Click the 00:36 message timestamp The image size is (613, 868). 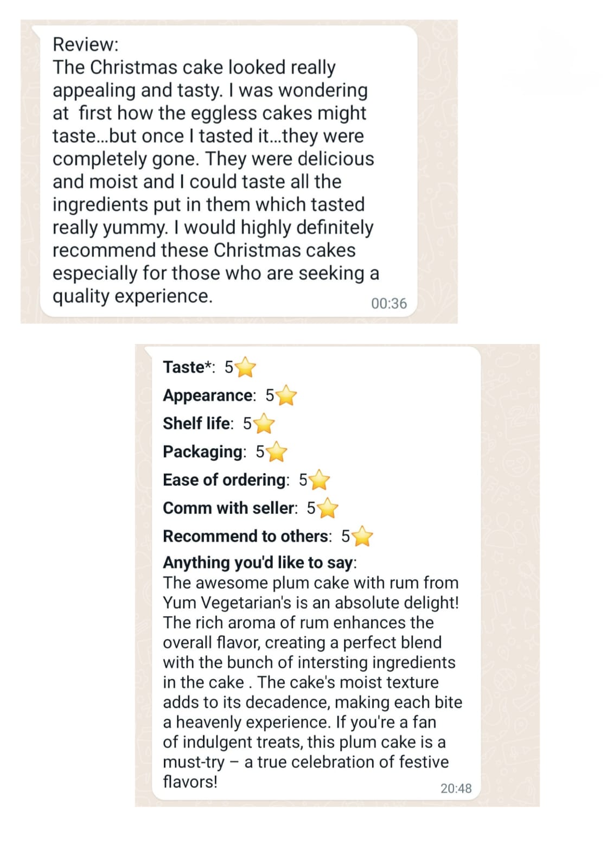[x=388, y=303]
